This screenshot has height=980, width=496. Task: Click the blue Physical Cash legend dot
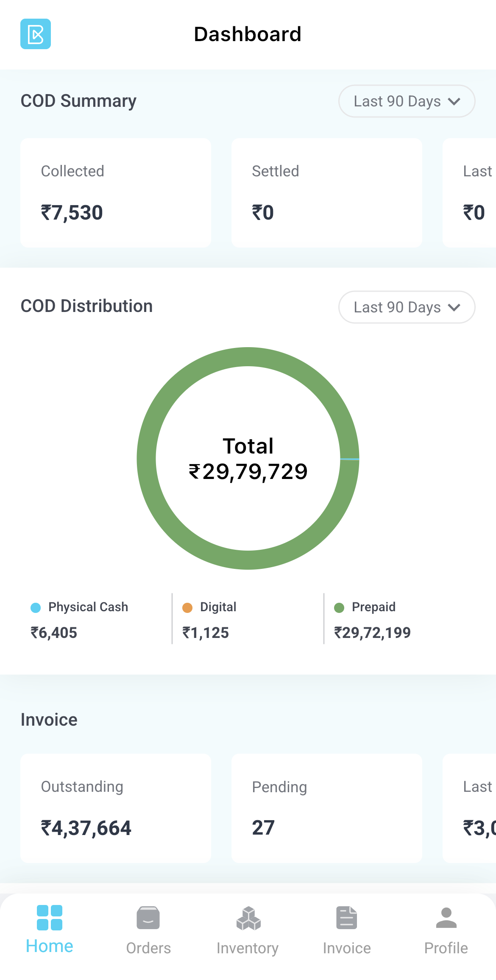(x=36, y=607)
